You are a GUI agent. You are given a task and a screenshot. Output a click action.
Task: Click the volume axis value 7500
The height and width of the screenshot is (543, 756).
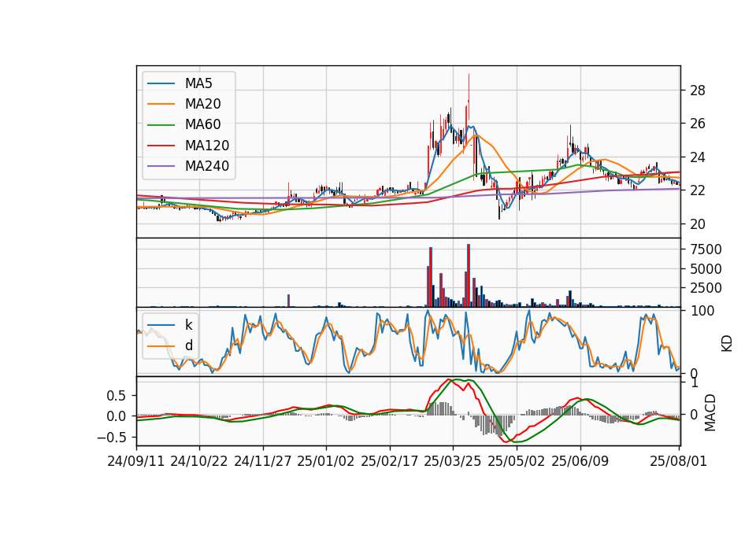click(x=706, y=249)
